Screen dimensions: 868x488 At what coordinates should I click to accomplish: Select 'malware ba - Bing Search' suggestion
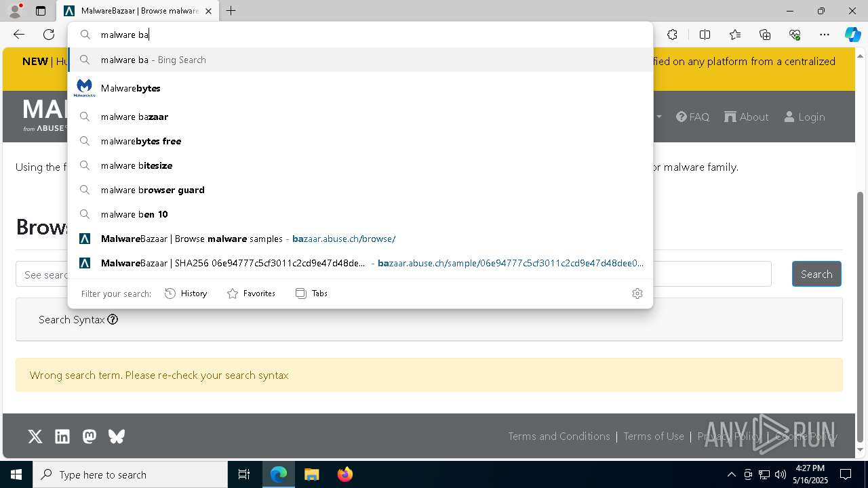(360, 60)
